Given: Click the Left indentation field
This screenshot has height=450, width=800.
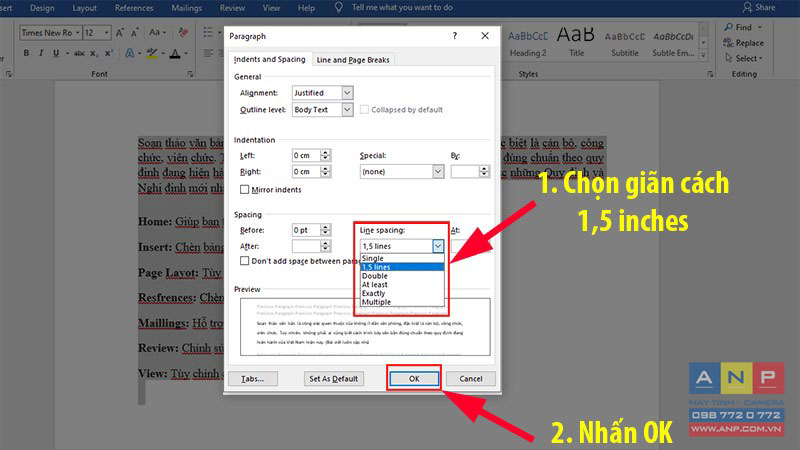Looking at the screenshot, I should click(x=306, y=155).
